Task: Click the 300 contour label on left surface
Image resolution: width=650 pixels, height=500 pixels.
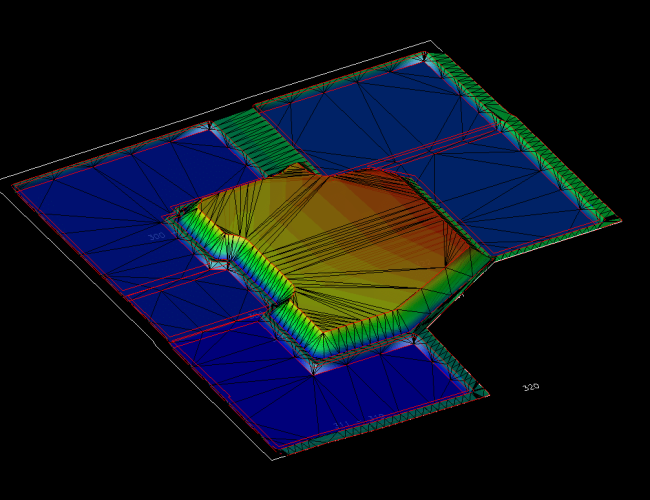Action: pos(156,237)
